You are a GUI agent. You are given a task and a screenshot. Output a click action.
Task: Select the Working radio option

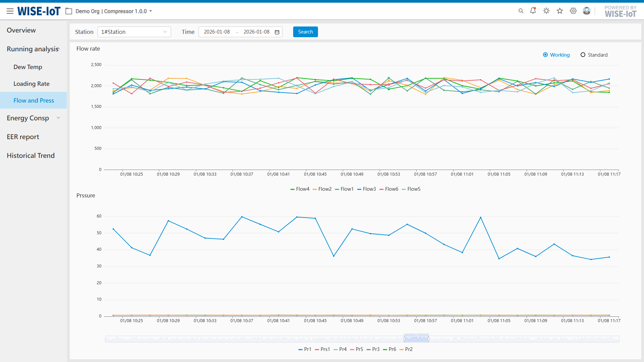coord(545,55)
